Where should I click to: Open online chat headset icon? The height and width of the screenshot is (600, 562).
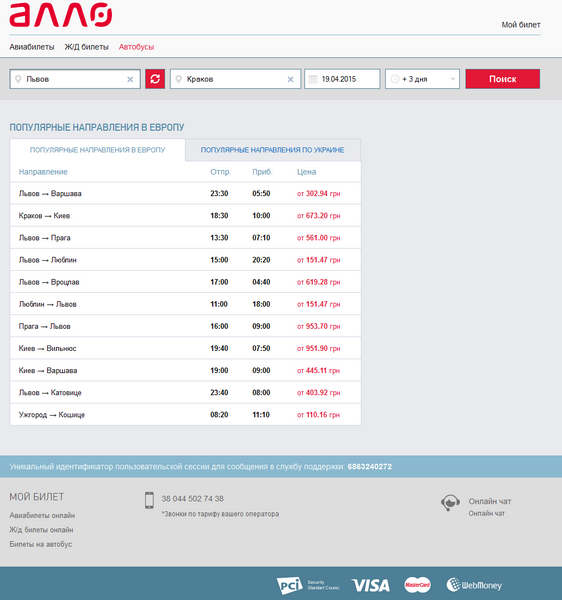(450, 503)
